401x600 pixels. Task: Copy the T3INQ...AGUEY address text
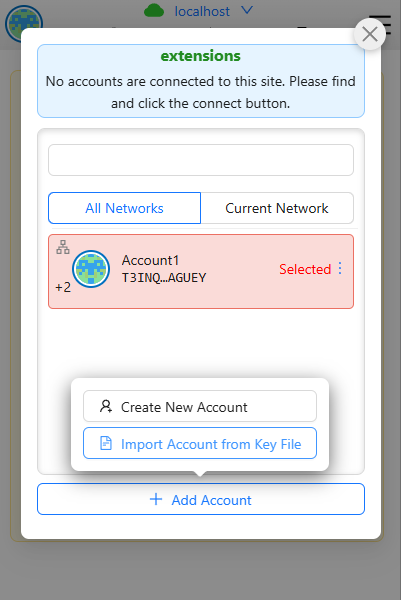(x=164, y=278)
